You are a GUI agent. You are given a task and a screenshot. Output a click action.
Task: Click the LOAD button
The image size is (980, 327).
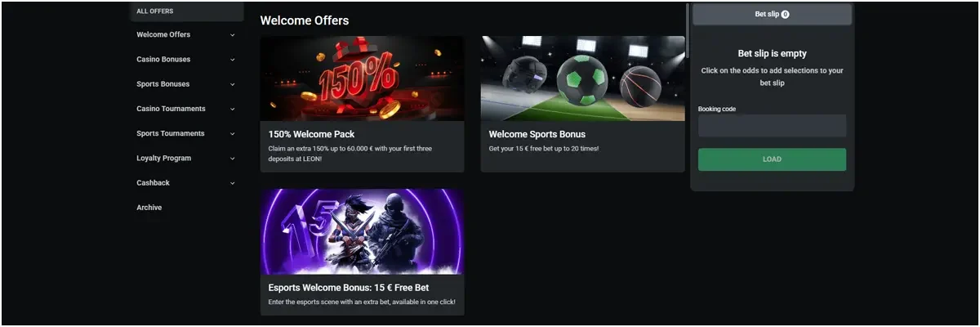[x=772, y=159]
